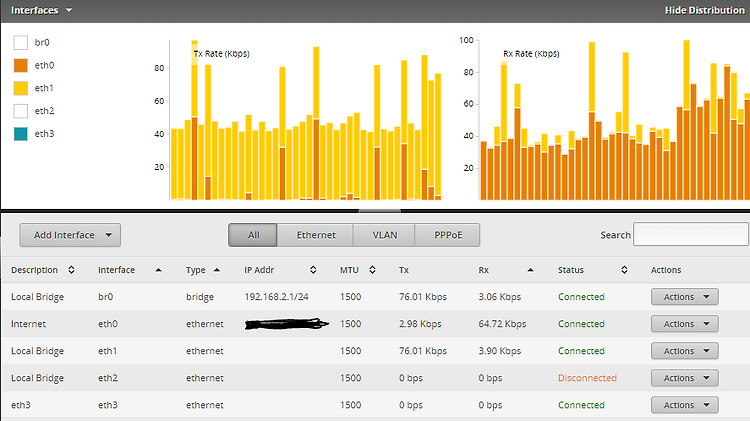Open the Add Interface dropdown
This screenshot has width=750, height=421.
pyautogui.click(x=70, y=235)
